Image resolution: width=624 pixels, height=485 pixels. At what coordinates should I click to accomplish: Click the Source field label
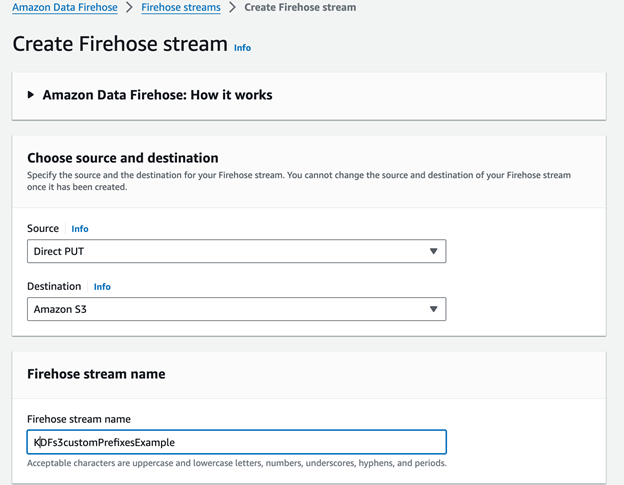coord(43,229)
